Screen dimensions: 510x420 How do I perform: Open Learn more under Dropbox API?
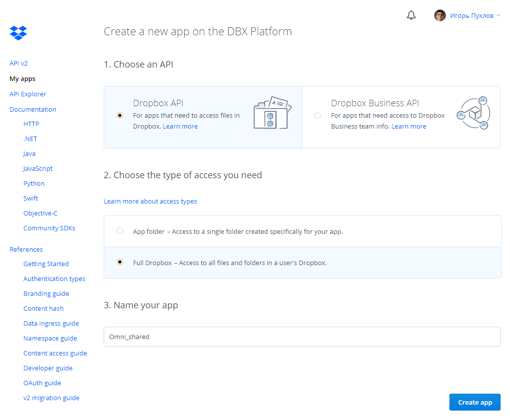(180, 126)
